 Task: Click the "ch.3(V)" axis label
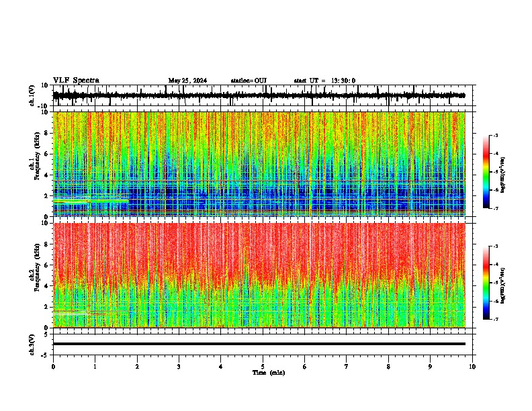pos(32,345)
